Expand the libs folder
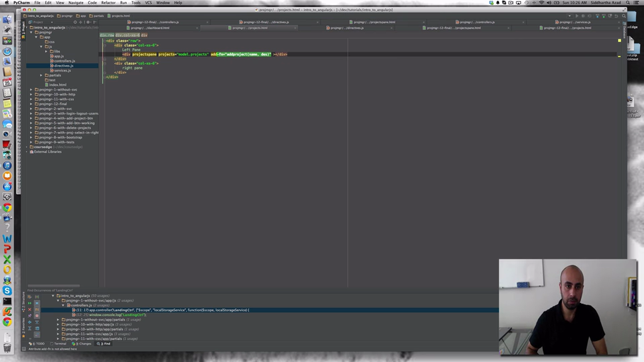The height and width of the screenshot is (362, 644). pyautogui.click(x=46, y=51)
